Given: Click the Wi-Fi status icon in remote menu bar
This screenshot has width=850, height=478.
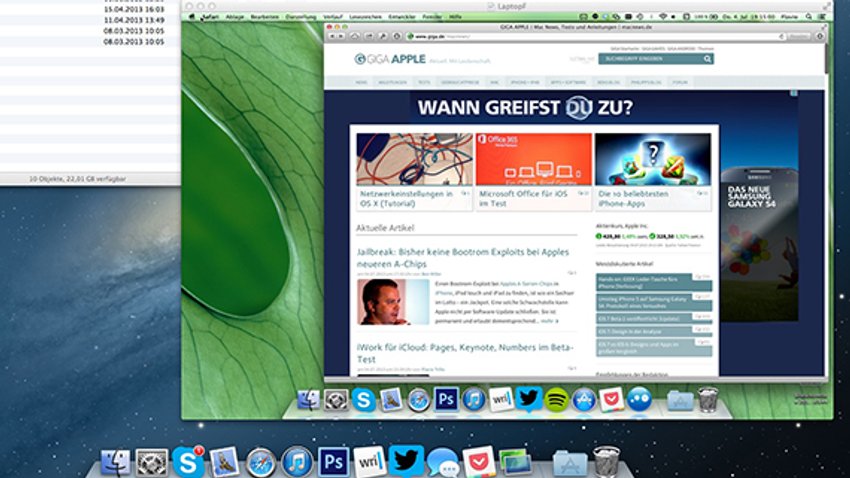Looking at the screenshot, I should pos(662,17).
